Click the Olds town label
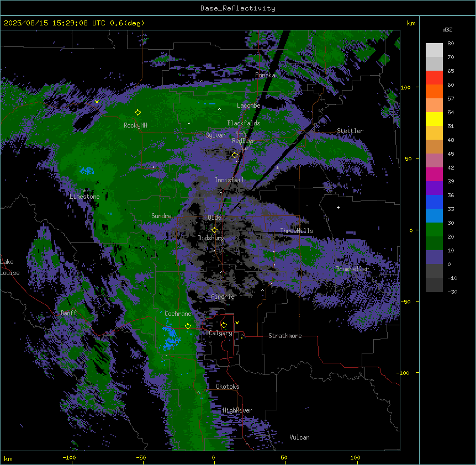 coord(214,218)
